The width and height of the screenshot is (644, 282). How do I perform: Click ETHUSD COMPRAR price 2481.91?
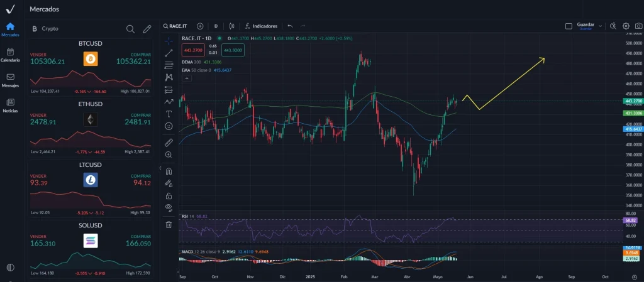[x=138, y=122]
